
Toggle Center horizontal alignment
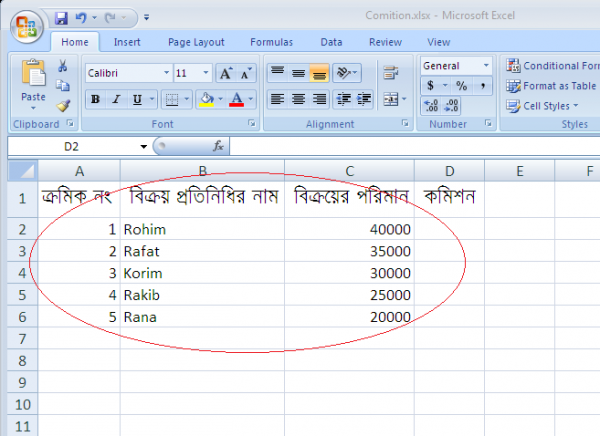298,100
